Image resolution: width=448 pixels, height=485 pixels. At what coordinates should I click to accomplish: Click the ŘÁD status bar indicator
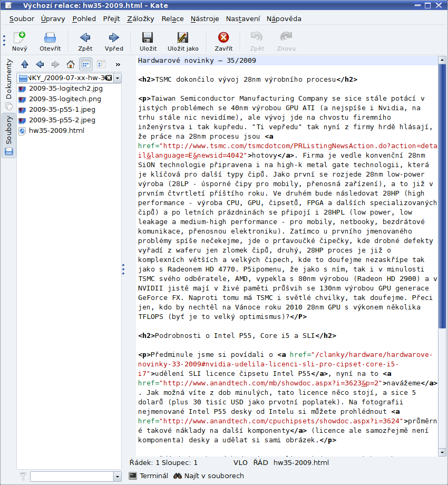point(261,463)
